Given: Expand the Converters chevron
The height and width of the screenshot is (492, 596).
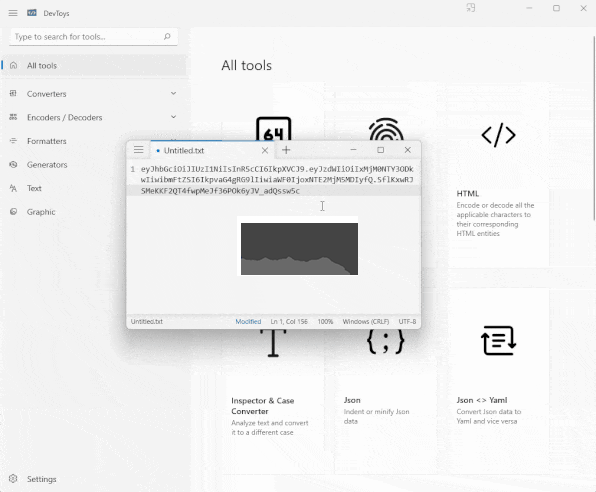Looking at the screenshot, I should (173, 94).
